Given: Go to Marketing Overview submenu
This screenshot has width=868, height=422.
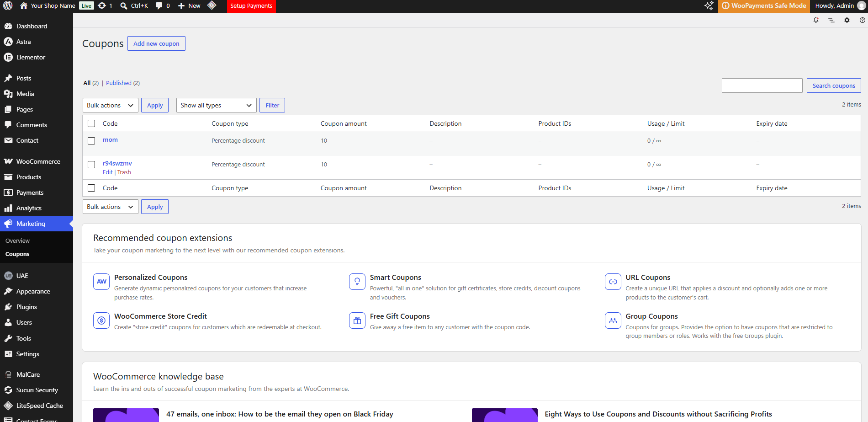Looking at the screenshot, I should pos(17,240).
